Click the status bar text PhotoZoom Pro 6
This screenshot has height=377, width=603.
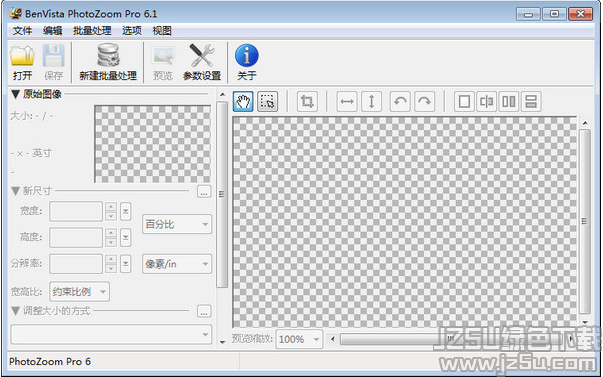pyautogui.click(x=50, y=362)
